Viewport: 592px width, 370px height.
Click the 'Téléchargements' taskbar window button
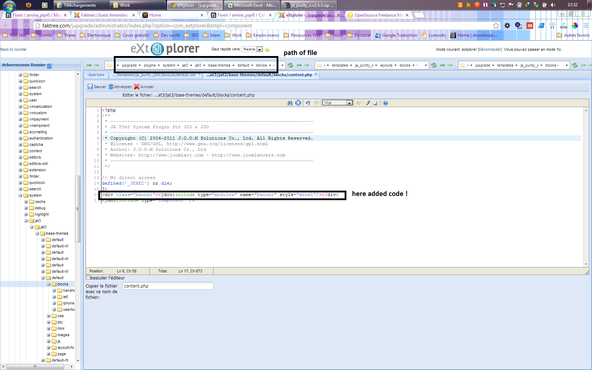[80, 5]
